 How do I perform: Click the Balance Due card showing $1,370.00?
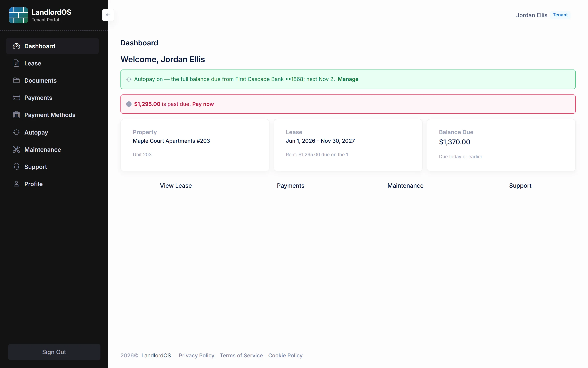click(x=501, y=145)
